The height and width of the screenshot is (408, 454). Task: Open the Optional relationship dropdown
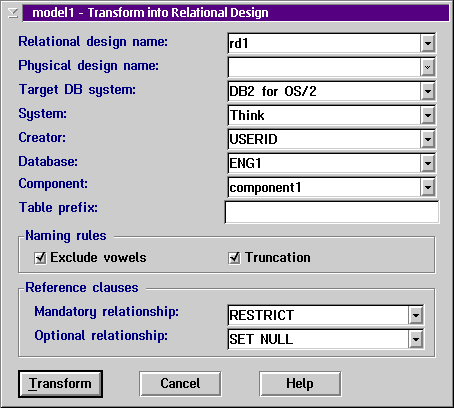(x=416, y=339)
